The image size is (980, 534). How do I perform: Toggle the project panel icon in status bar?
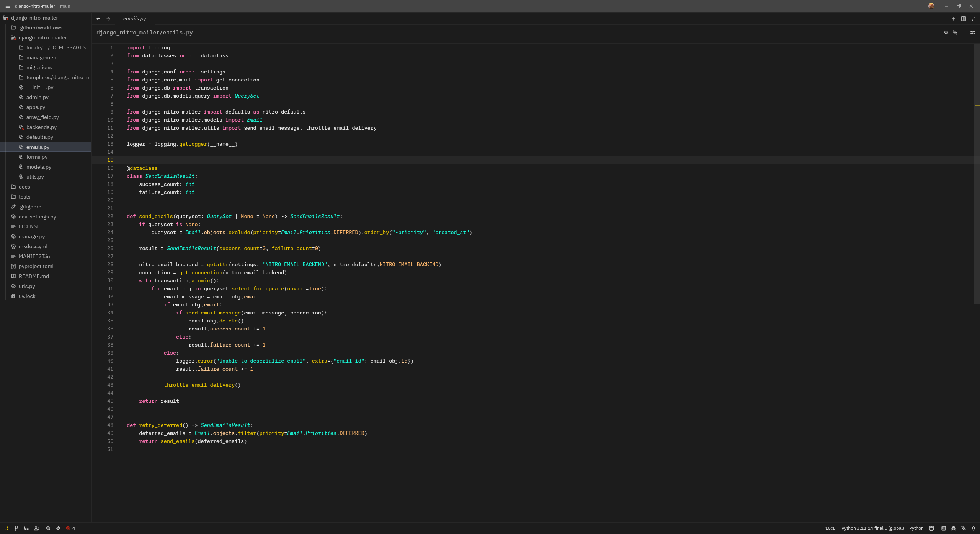click(x=7, y=528)
